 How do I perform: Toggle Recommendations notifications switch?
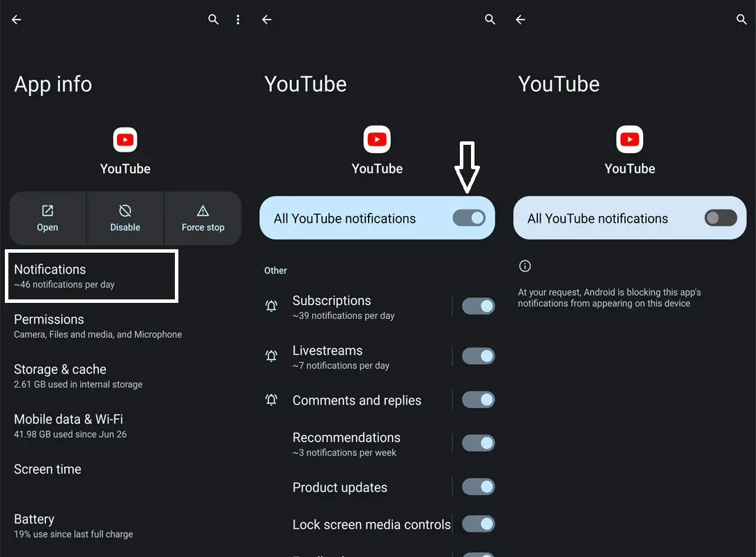tap(478, 444)
